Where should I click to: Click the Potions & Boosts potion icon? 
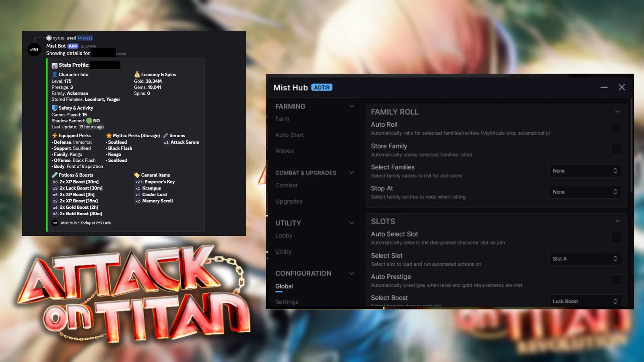(x=54, y=175)
